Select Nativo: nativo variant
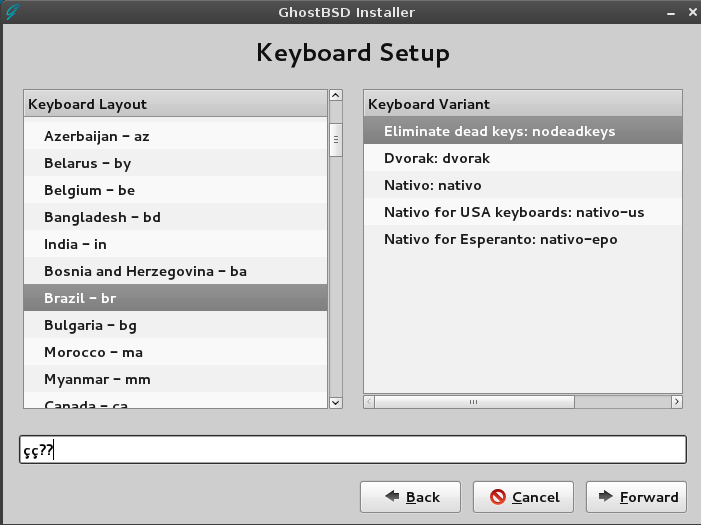Image resolution: width=701 pixels, height=525 pixels. [x=523, y=185]
